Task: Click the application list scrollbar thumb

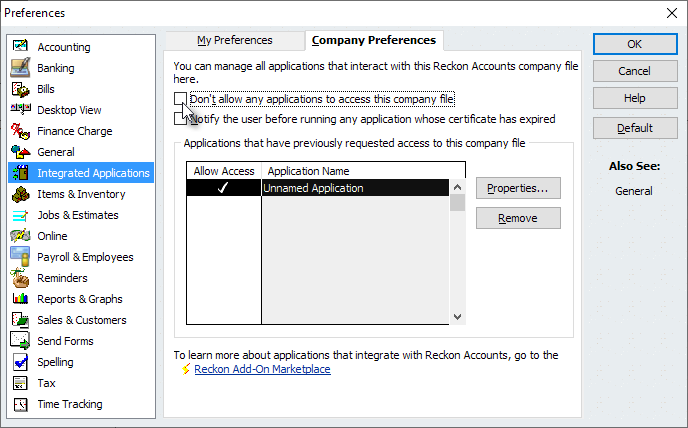Action: 457,202
